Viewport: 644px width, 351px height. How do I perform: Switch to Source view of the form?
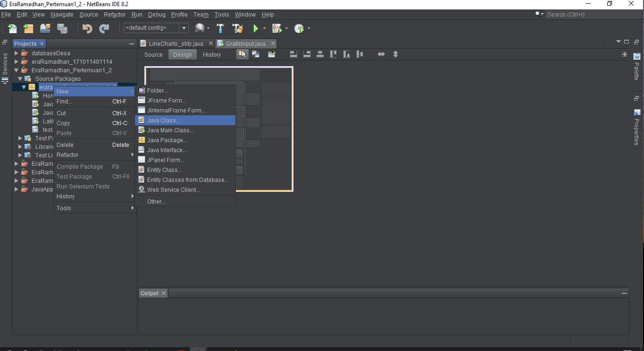(153, 55)
